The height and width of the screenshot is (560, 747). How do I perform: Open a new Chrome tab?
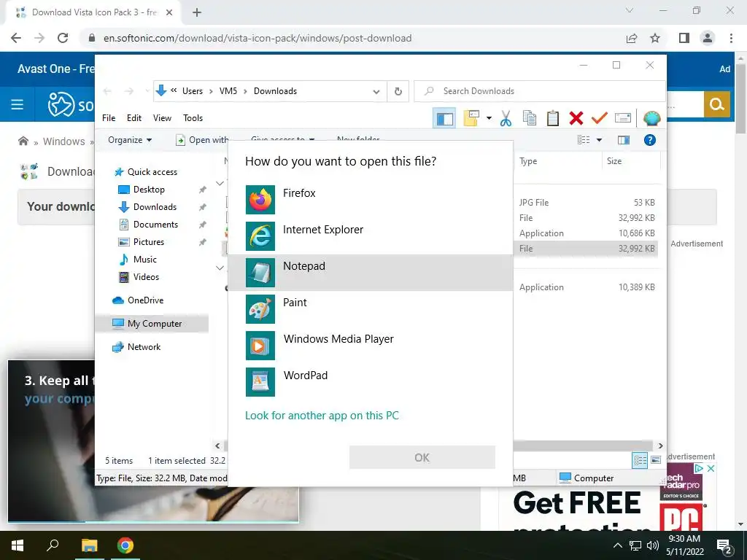tap(197, 12)
